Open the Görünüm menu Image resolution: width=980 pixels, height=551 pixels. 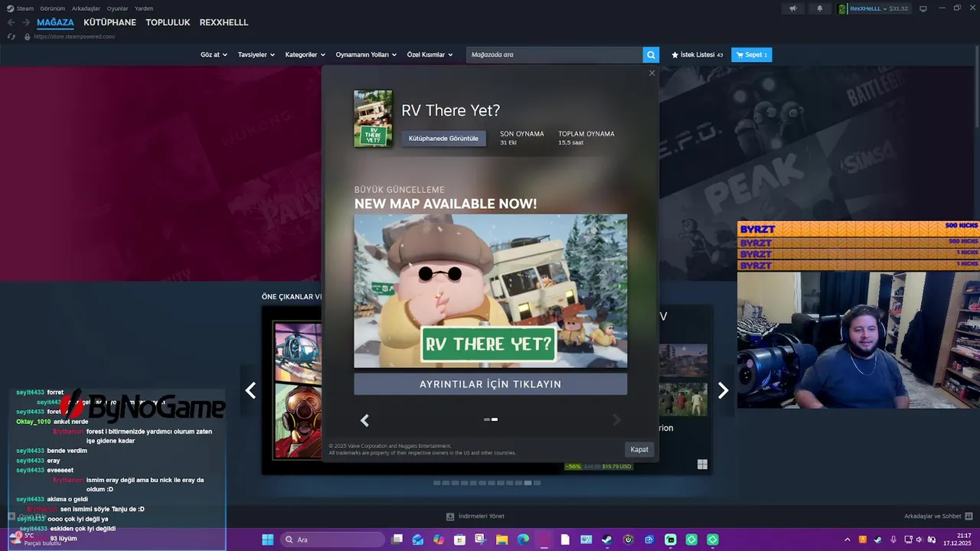click(x=52, y=8)
